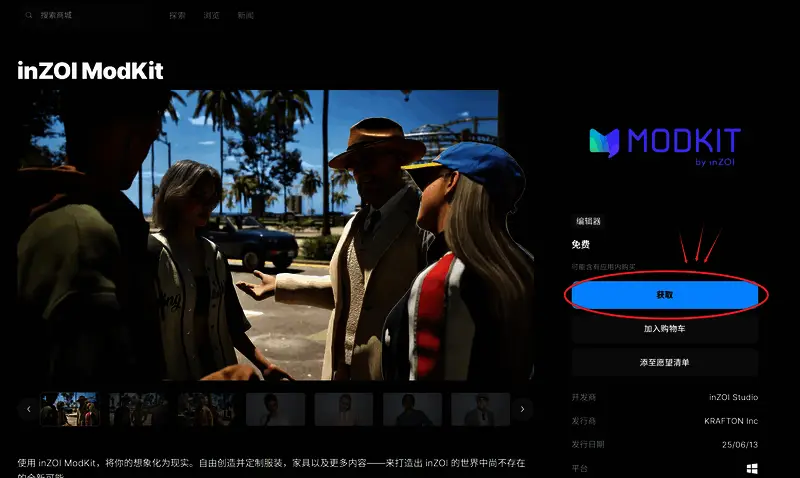The image size is (800, 478).
Task: Click 加入购物车 button
Action: point(665,329)
